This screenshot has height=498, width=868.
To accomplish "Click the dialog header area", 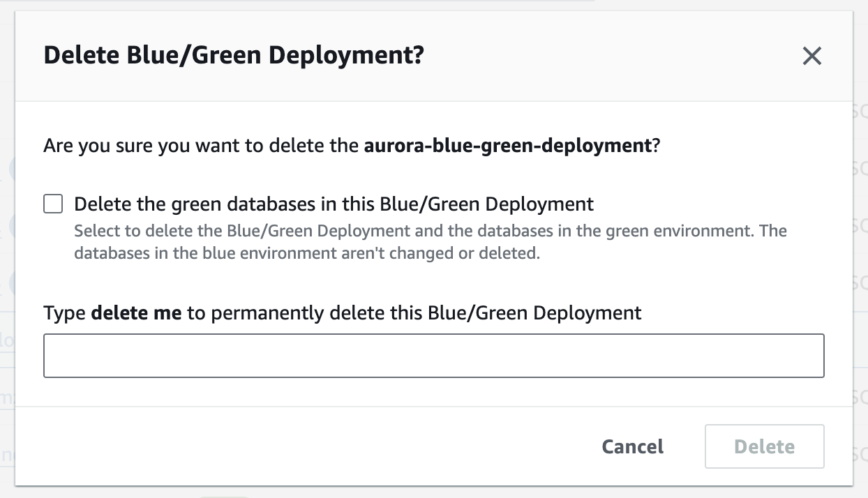I will 433,54.
